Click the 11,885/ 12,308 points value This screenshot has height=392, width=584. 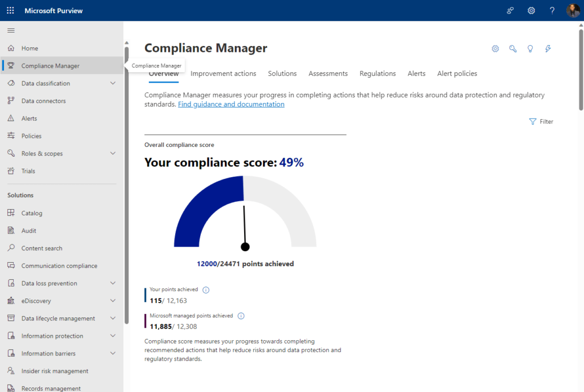coord(173,326)
